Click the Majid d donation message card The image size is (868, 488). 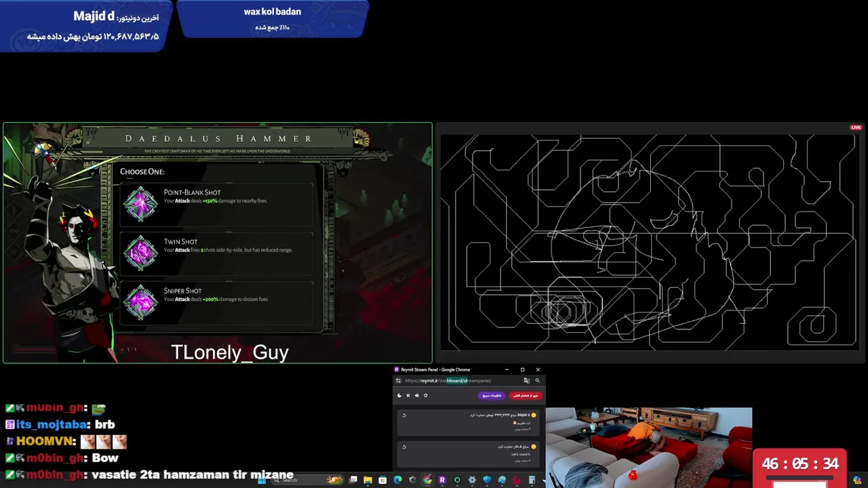pos(469,423)
